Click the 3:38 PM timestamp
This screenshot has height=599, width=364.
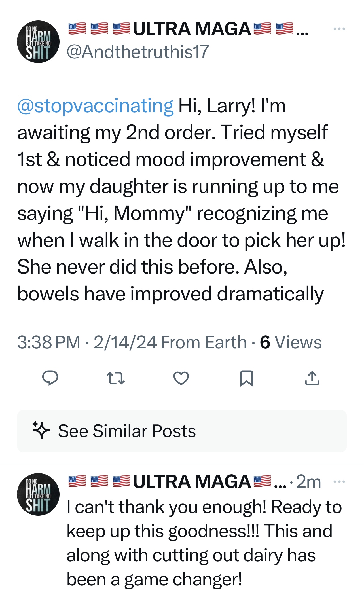click(49, 342)
